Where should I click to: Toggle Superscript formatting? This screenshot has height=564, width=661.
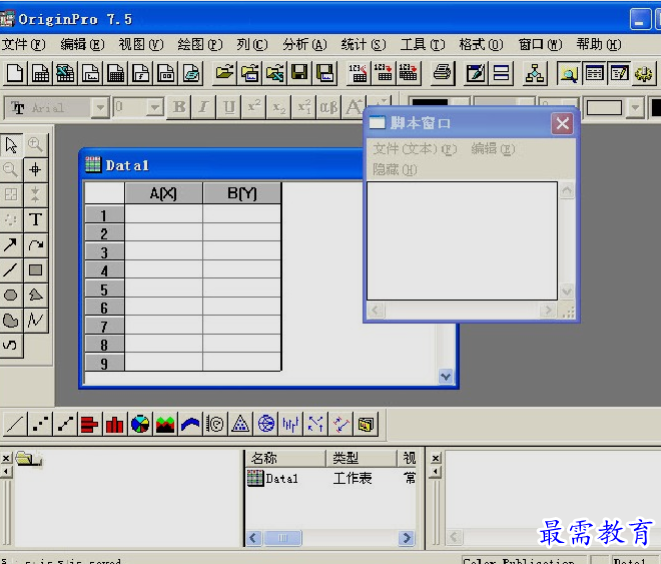254,107
